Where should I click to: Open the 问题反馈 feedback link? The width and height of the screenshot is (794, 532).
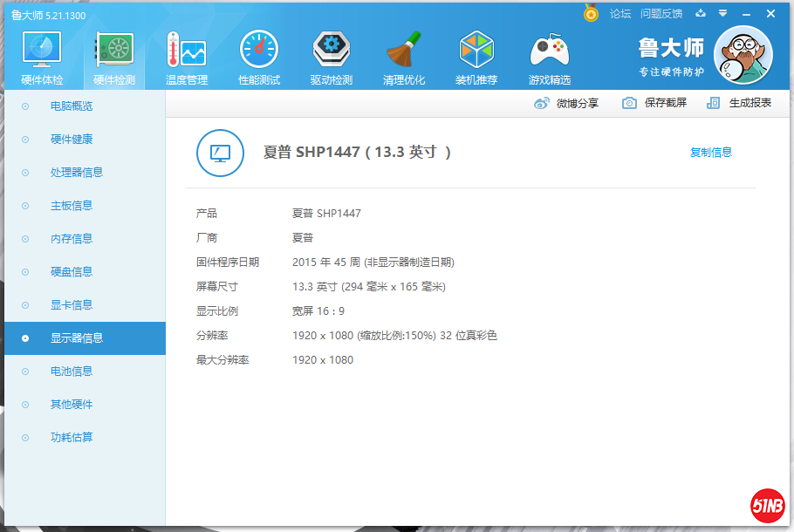[x=661, y=14]
